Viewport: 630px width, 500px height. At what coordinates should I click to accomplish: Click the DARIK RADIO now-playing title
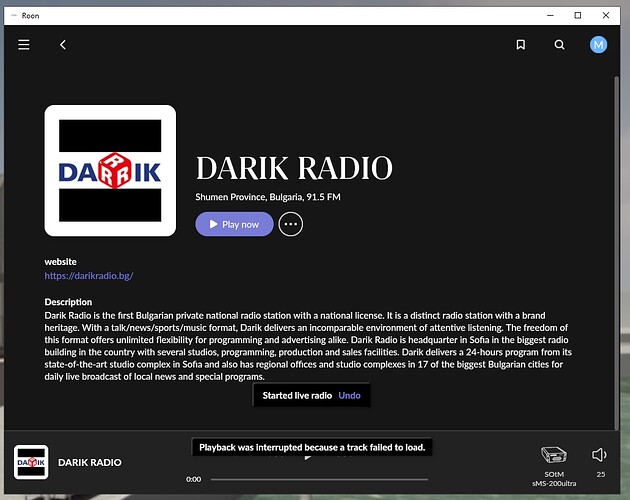coord(90,463)
